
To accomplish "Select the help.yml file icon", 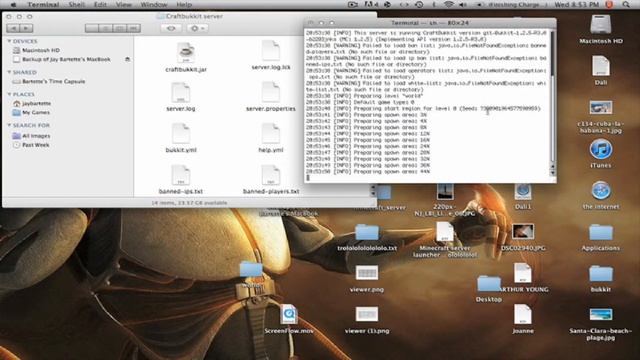I will point(271,134).
